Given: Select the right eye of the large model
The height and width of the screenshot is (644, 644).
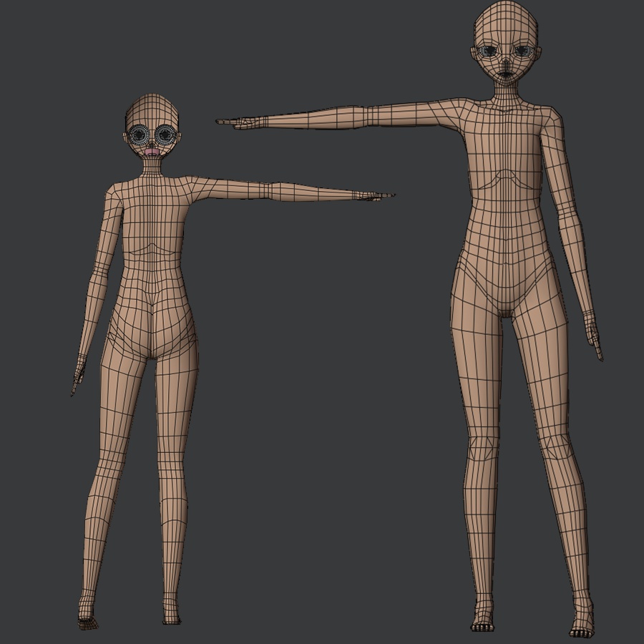Looking at the screenshot, I should coord(523,52).
